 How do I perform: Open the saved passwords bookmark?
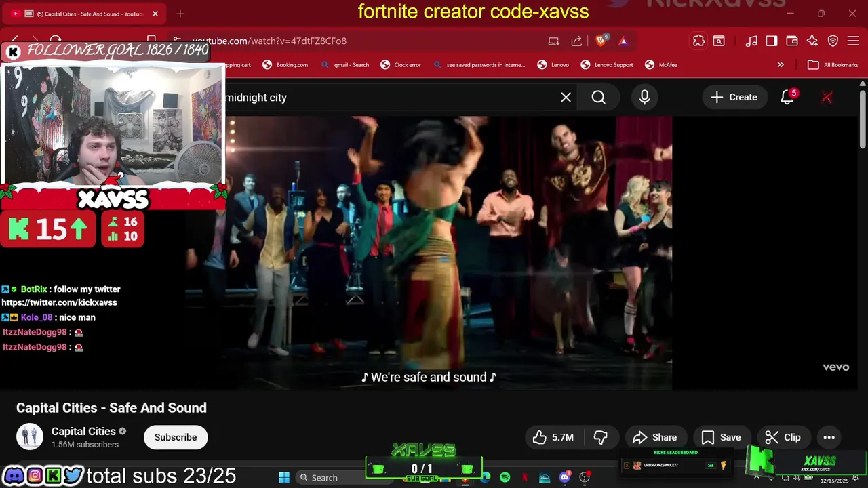(x=479, y=65)
